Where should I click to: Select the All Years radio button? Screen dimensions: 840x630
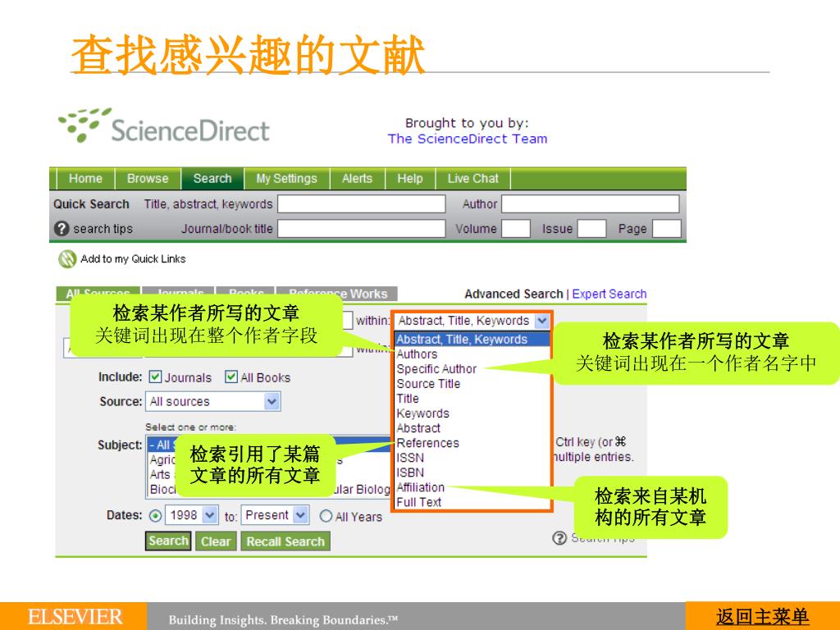coord(326,516)
